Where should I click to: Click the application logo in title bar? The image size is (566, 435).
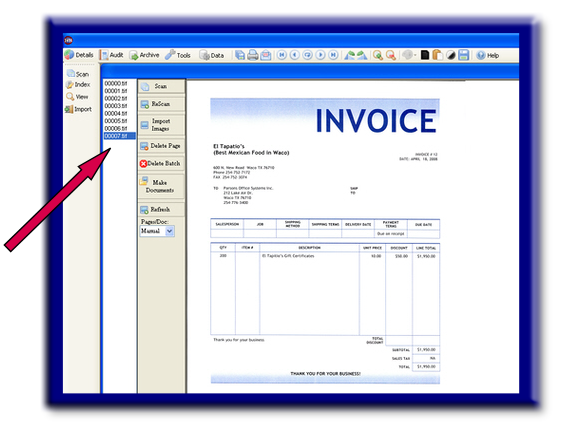[69, 40]
